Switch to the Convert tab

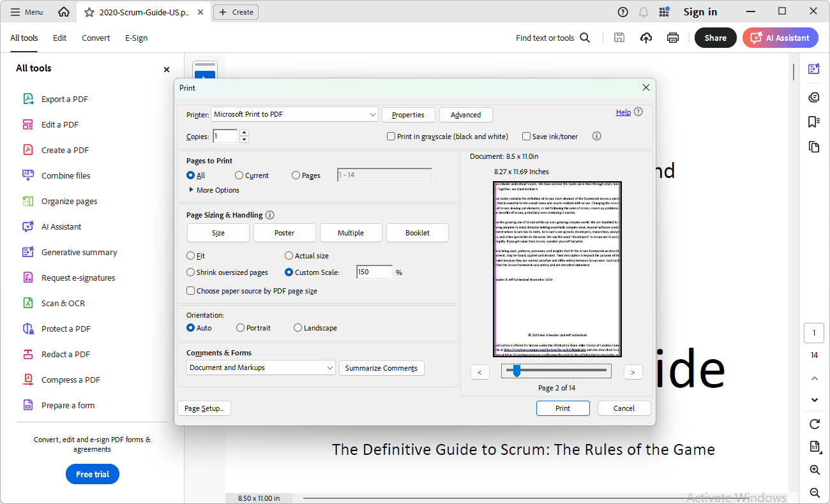pyautogui.click(x=96, y=38)
